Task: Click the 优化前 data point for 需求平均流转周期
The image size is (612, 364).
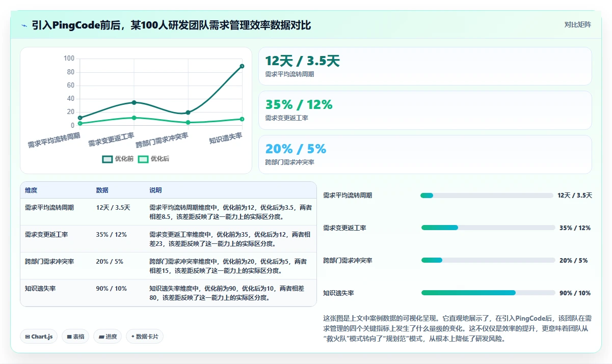Action: coord(80,118)
